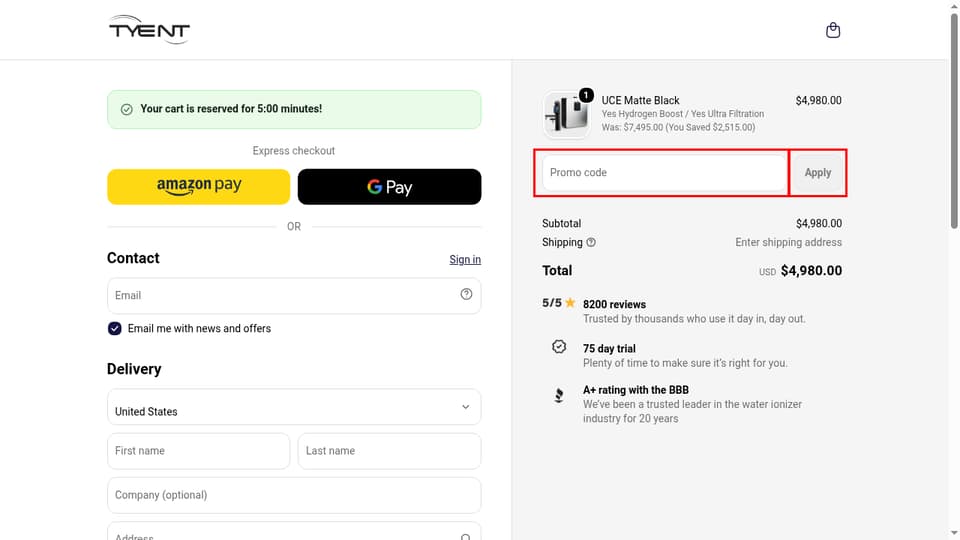Image resolution: width=960 pixels, height=540 pixels.
Task: Click the Promo code field
Action: point(664,173)
